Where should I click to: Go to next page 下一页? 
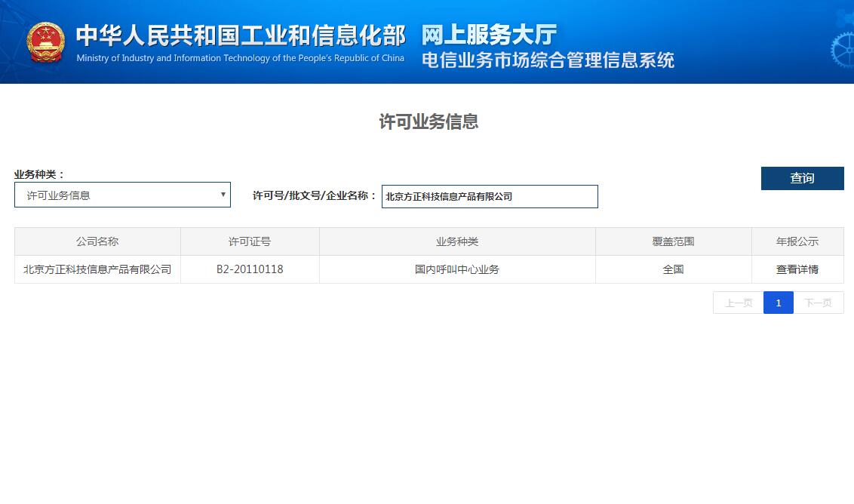click(x=819, y=303)
